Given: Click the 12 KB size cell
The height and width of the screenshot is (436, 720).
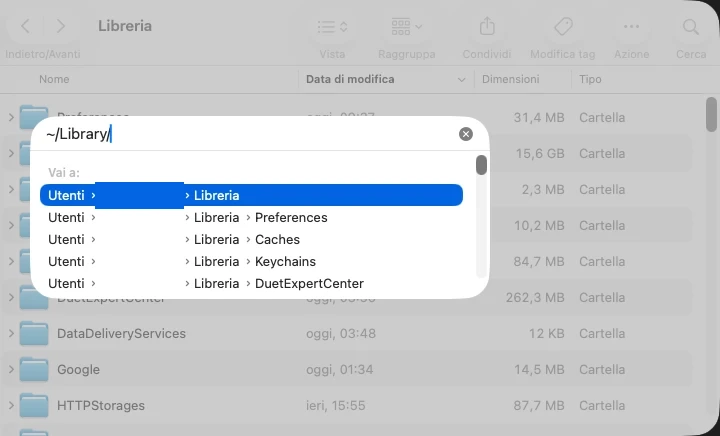Looking at the screenshot, I should [546, 334].
